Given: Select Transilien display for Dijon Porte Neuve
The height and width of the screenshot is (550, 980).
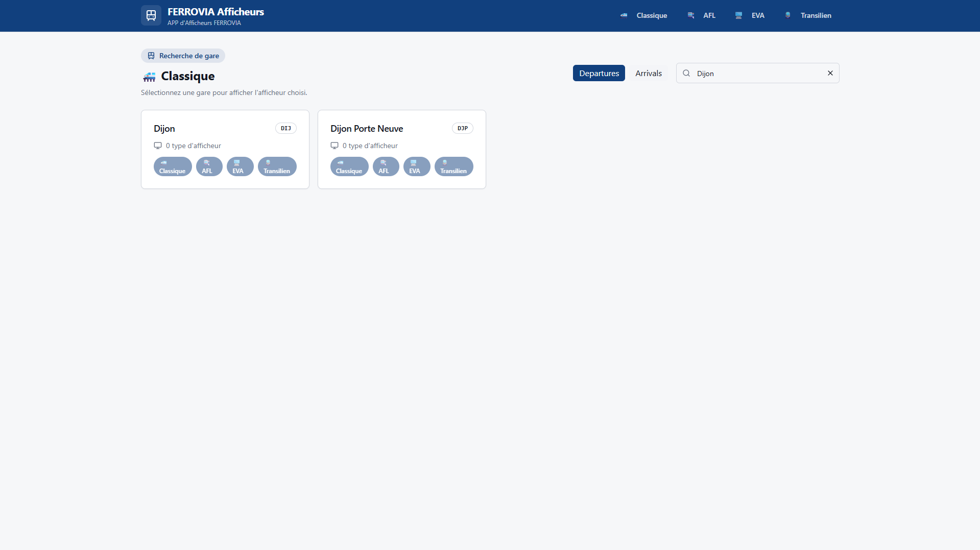Looking at the screenshot, I should click(453, 166).
